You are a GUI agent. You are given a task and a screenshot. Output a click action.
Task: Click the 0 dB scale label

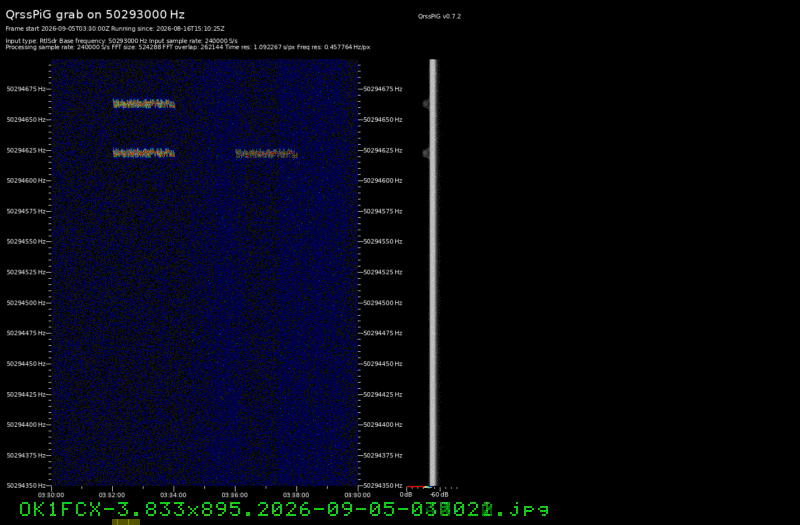point(406,494)
